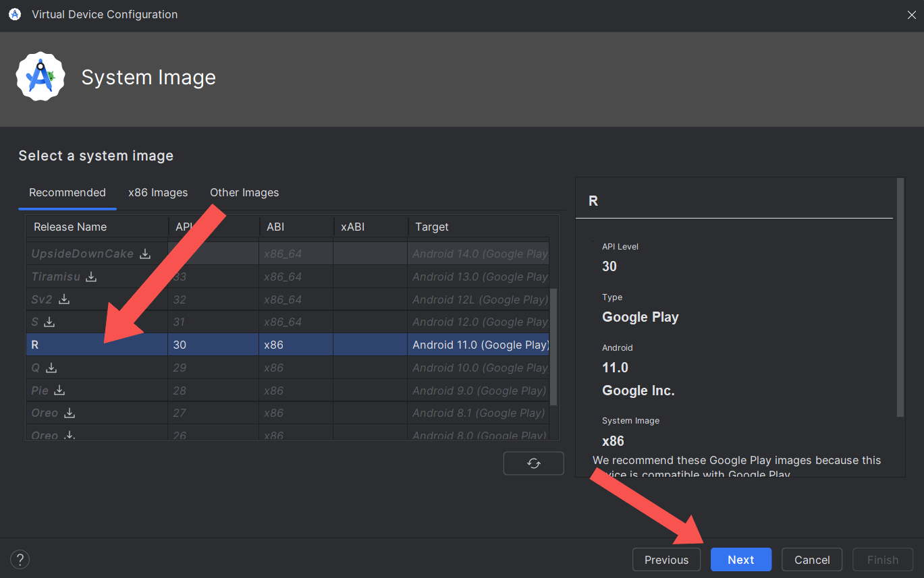The height and width of the screenshot is (578, 924).
Task: Download the Tiramisu system image
Action: 91,277
